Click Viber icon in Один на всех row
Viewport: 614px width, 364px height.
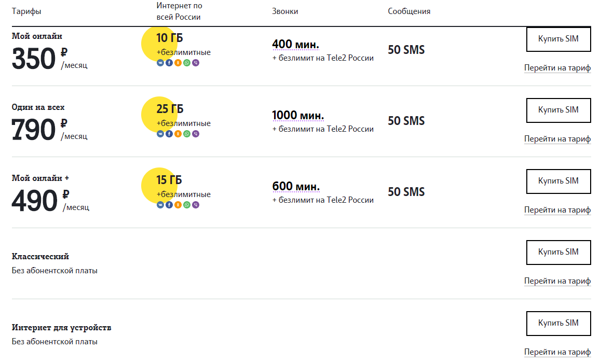point(196,134)
